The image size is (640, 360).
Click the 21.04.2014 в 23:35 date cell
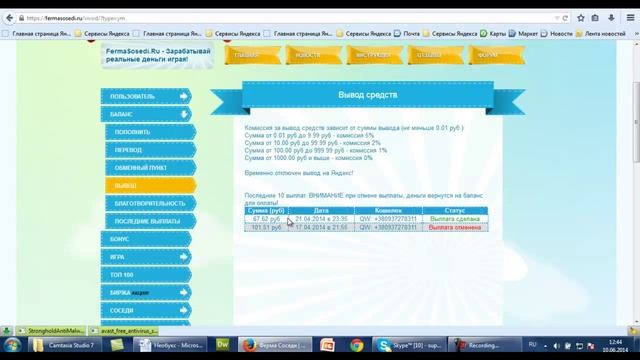(x=321, y=219)
